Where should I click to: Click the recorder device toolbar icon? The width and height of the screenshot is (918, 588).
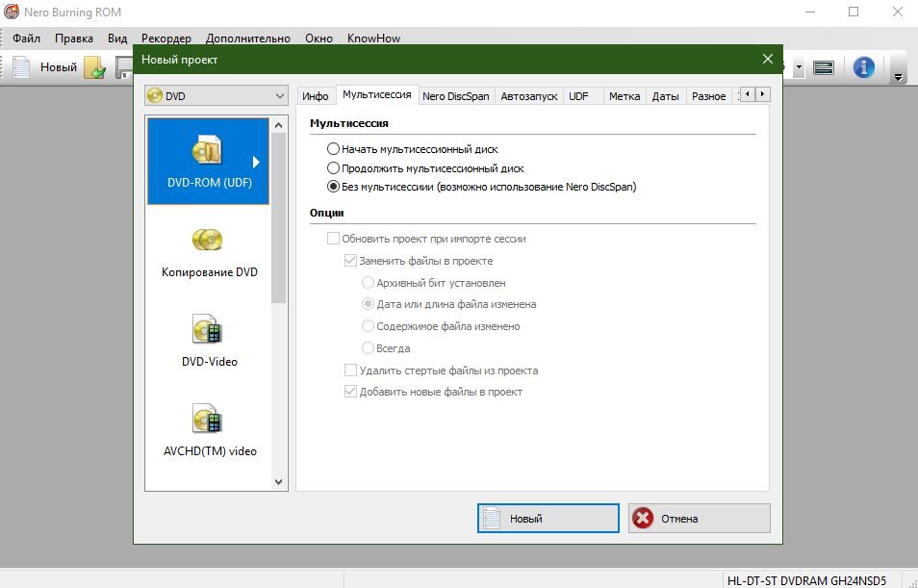(824, 68)
